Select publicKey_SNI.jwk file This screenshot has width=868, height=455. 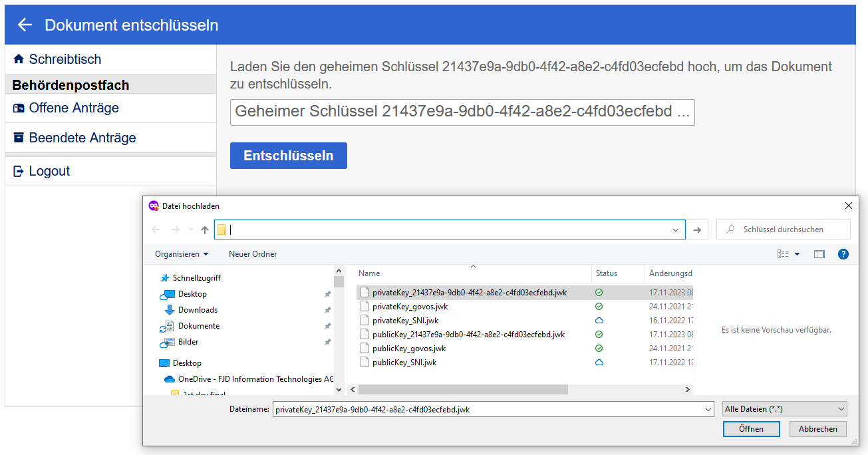(x=404, y=363)
